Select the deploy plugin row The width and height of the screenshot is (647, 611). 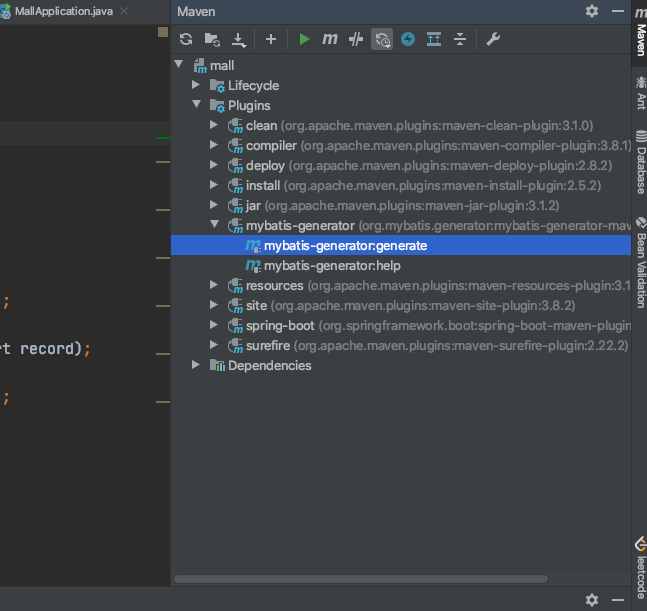coord(401,165)
